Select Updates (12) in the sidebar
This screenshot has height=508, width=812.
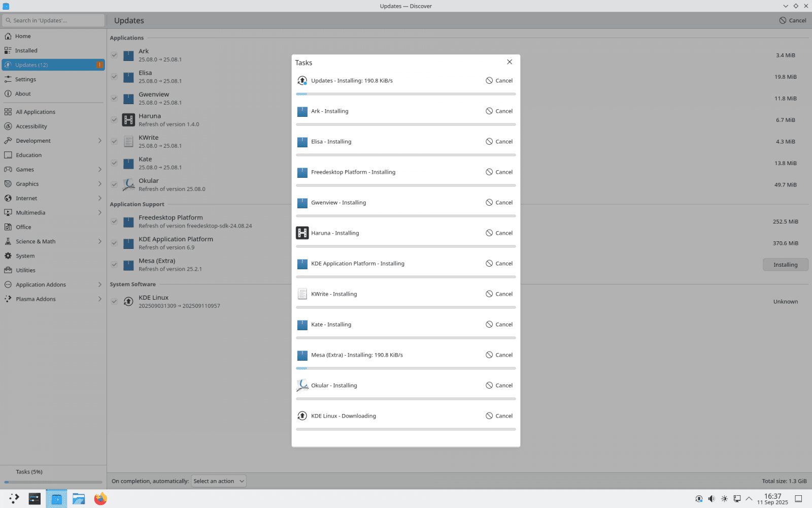tap(53, 65)
